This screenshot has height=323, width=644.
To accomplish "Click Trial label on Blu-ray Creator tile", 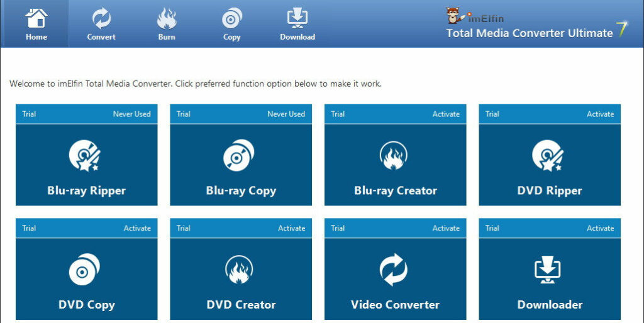I will (338, 114).
